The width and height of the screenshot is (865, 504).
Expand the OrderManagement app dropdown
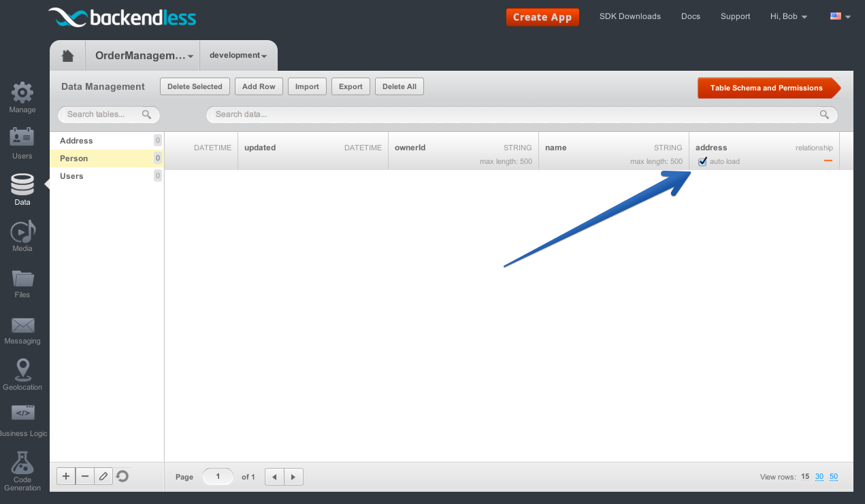pos(144,56)
